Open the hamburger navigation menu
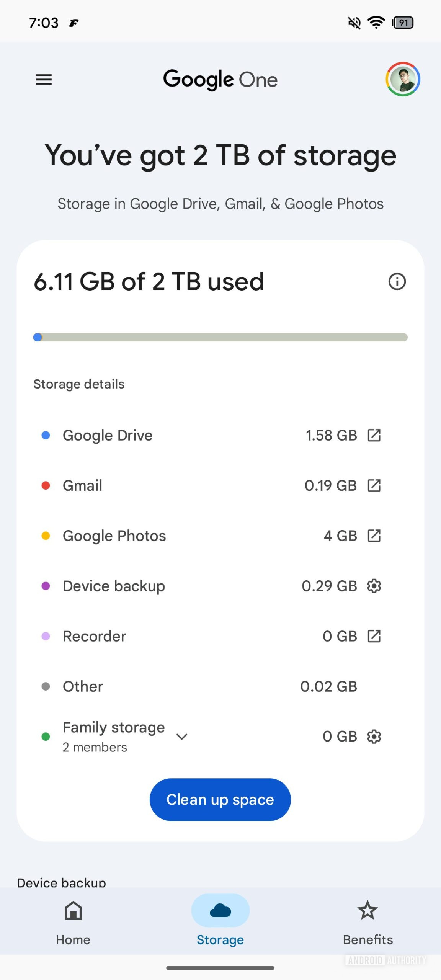Viewport: 441px width, 980px height. pyautogui.click(x=44, y=80)
